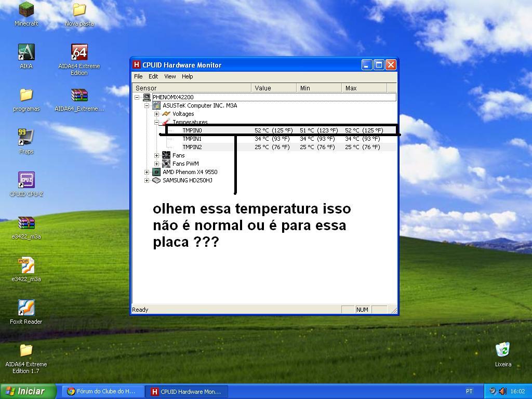Image resolution: width=532 pixels, height=399 pixels.
Task: Collapse the ASUSTeK Computer INC. M3A node
Action: (x=147, y=105)
